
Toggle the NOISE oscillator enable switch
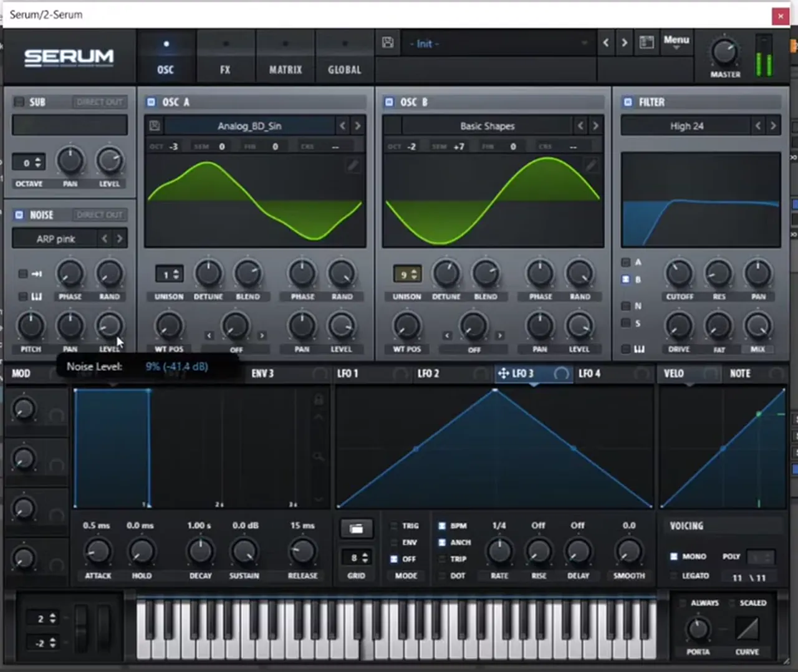pyautogui.click(x=19, y=214)
